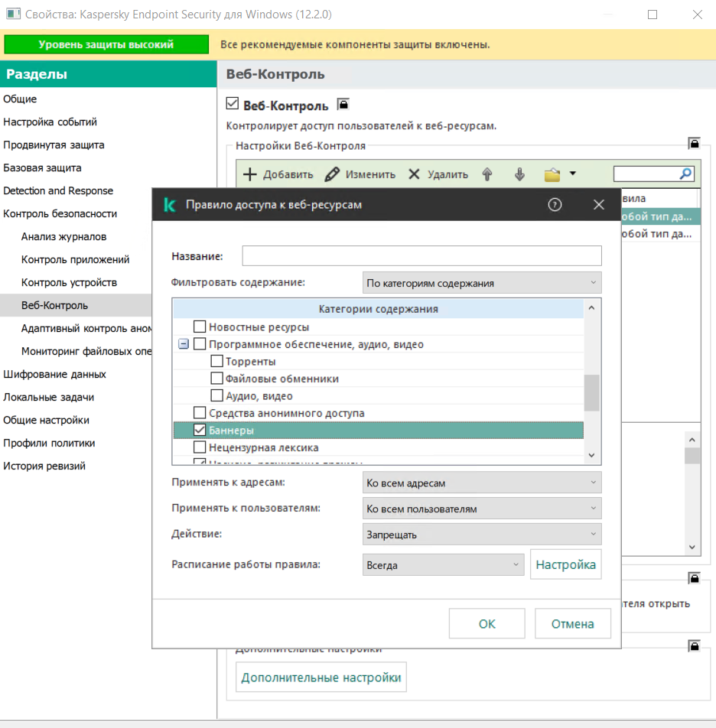Click the Delete (Удалить) X icon
Viewport: 716px width, 728px height.
click(414, 174)
